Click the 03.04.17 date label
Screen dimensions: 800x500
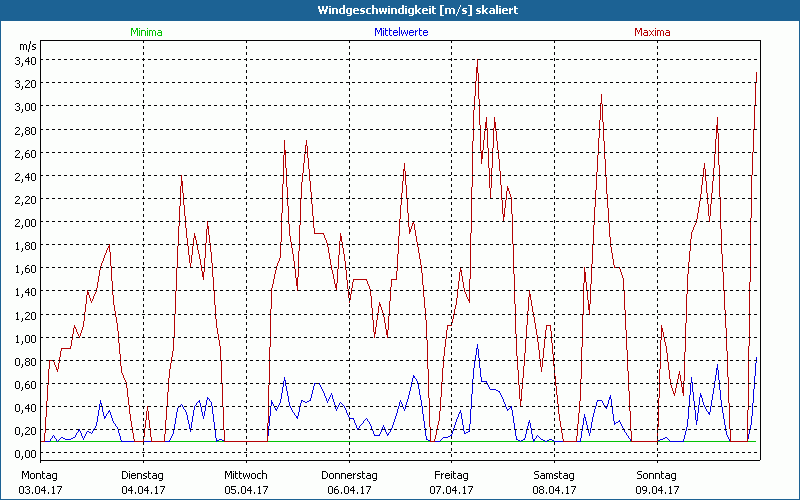[x=40, y=490]
